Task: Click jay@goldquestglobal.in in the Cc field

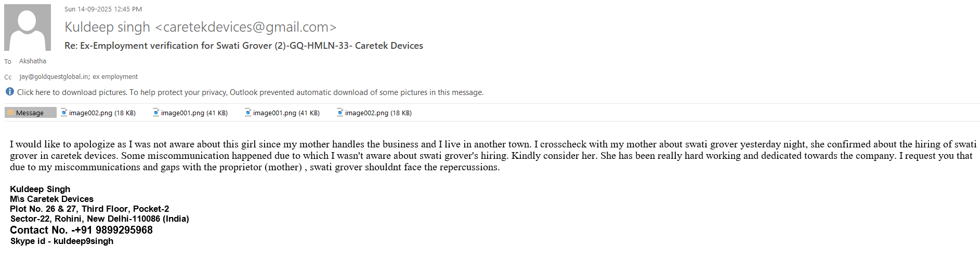Action: point(54,77)
